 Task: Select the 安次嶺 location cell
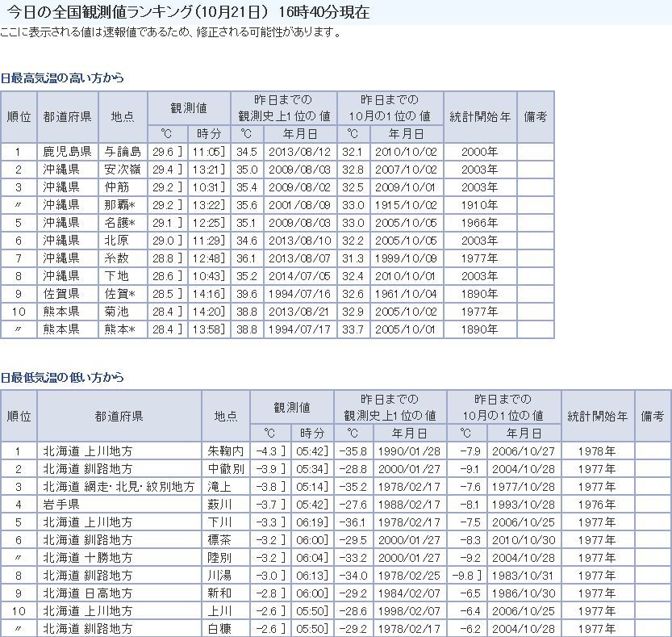pos(123,169)
